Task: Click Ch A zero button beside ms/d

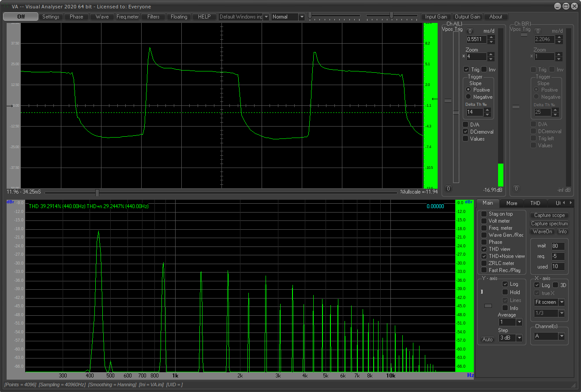Action: pos(470,31)
